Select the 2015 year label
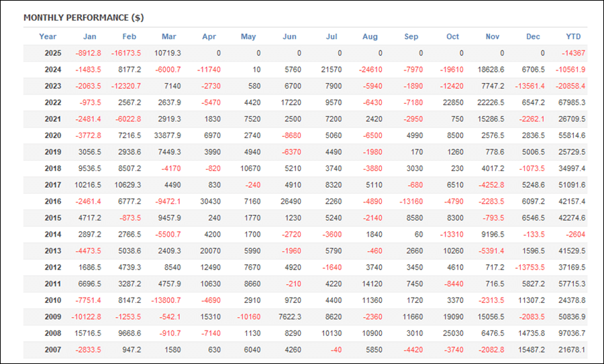Viewport: 604px width, 364px height. [53, 218]
